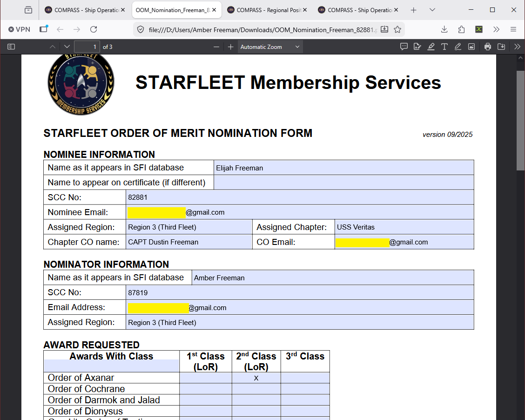The height and width of the screenshot is (420, 525).
Task: Show more toolbar items chevron
Action: pos(497,29)
